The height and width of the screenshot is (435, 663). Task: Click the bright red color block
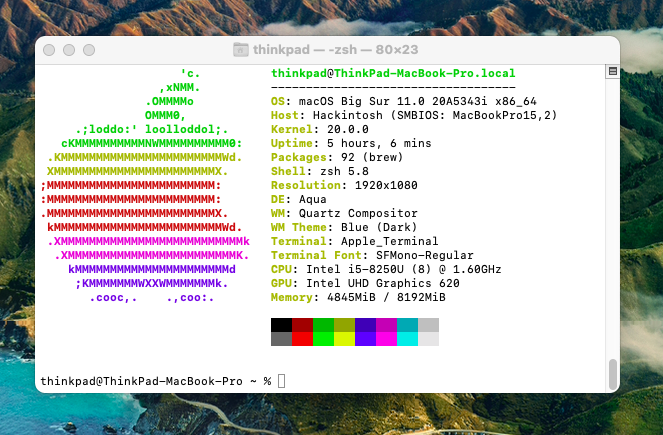pos(302,339)
